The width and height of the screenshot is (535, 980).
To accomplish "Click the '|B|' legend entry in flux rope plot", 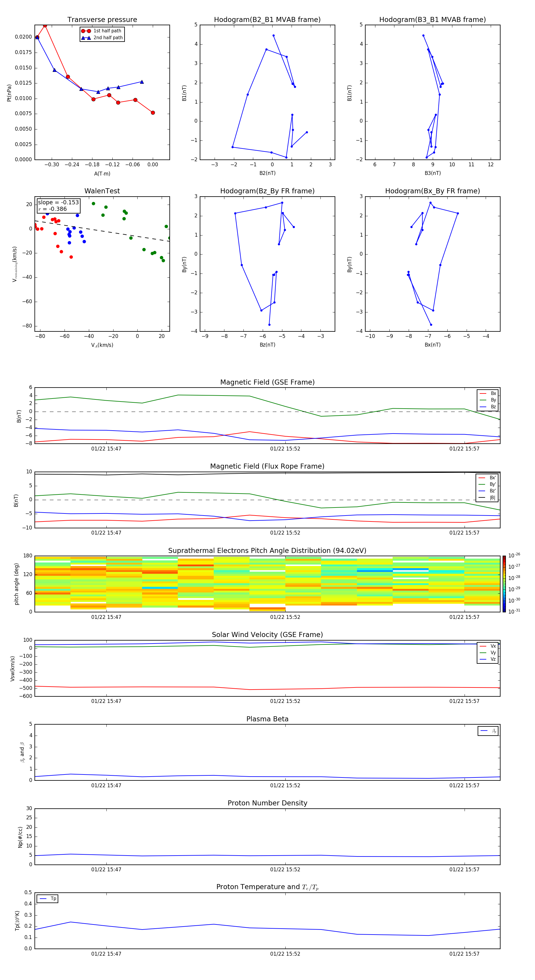I will click(487, 498).
